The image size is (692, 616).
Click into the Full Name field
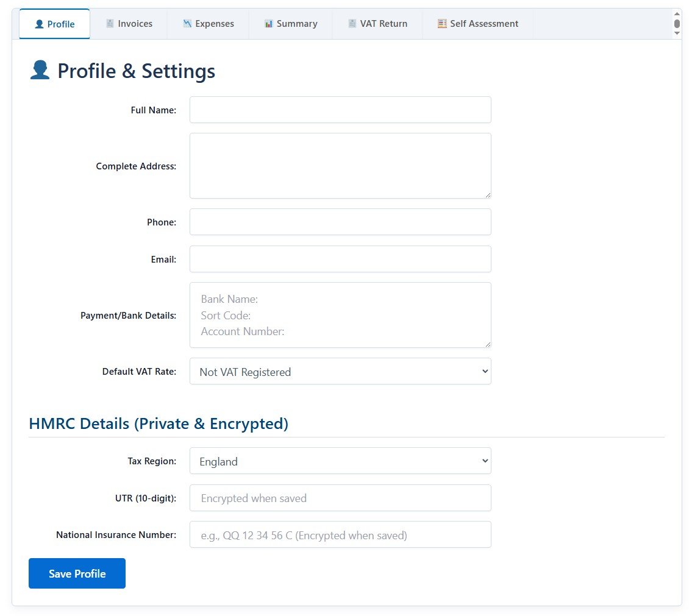pyautogui.click(x=340, y=110)
